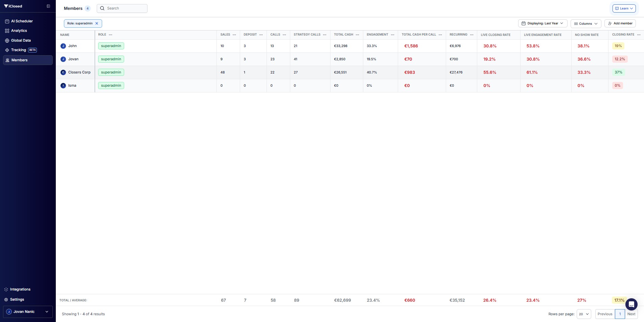Open Recurring column options menu
The width and height of the screenshot is (644, 322).
472,35
